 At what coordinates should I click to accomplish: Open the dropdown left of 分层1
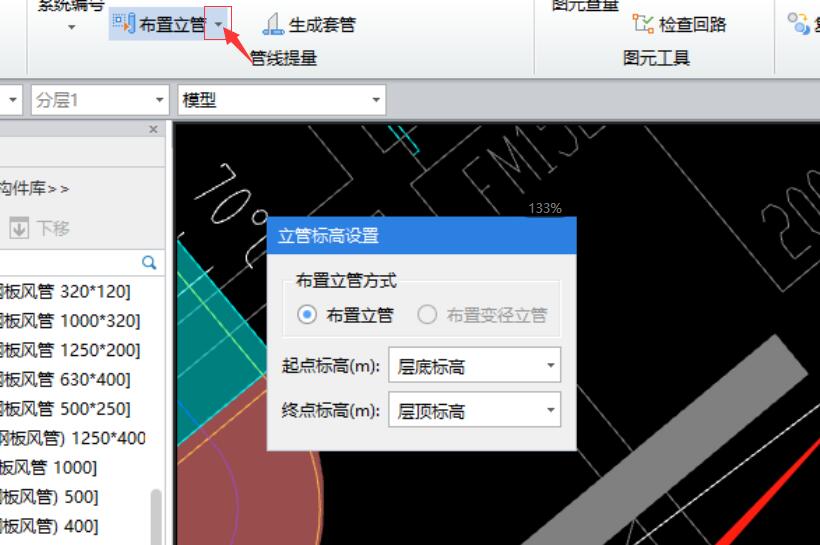(x=11, y=99)
